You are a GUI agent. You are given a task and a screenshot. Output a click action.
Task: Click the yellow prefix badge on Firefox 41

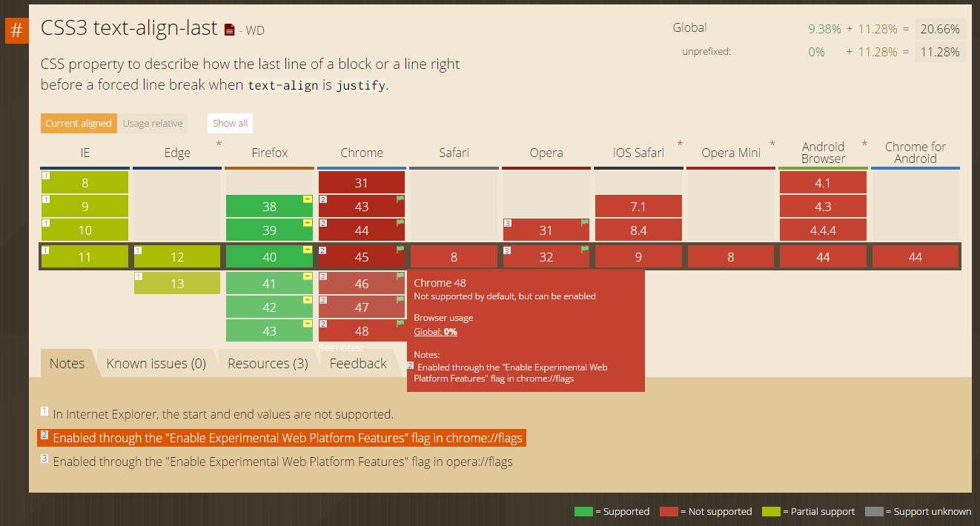click(x=307, y=276)
